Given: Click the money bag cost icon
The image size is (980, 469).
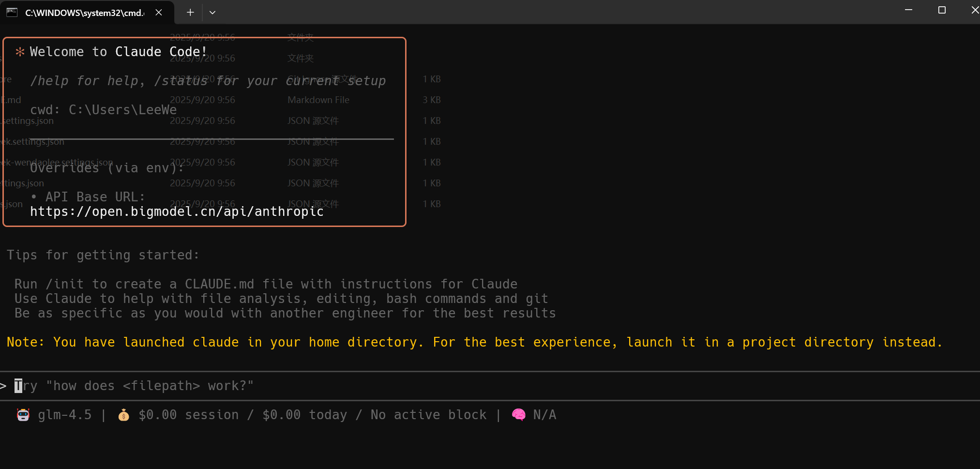Looking at the screenshot, I should click(x=123, y=415).
